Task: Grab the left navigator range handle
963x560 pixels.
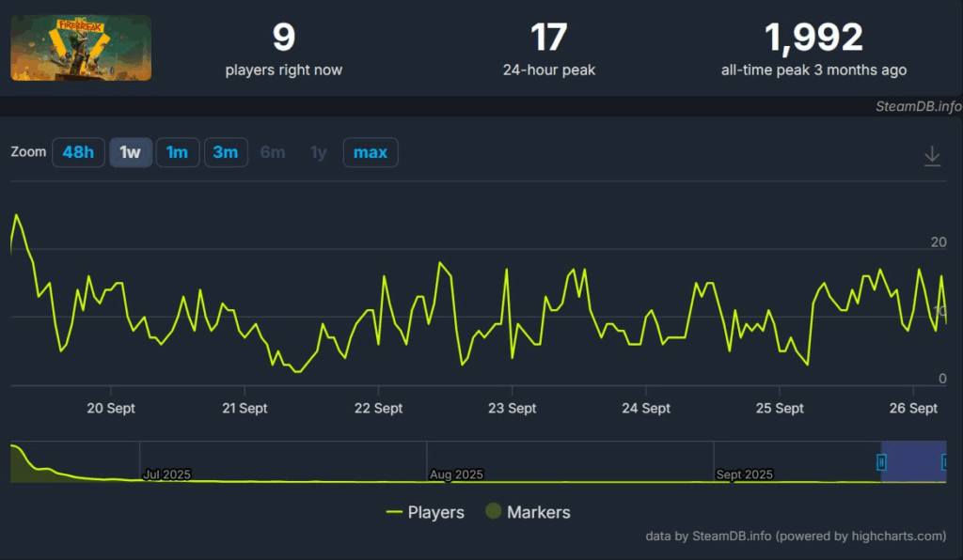Action: [881, 461]
